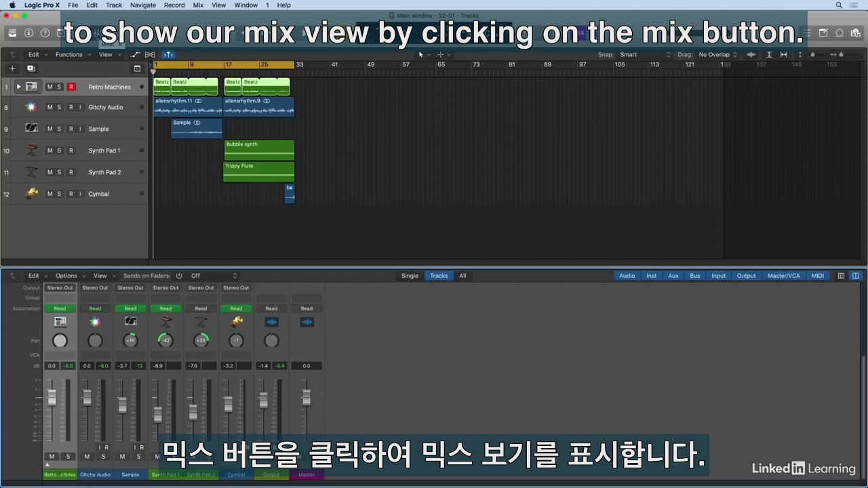Click Stereo Out on Retro Machines strip
868x488 pixels.
(60, 288)
